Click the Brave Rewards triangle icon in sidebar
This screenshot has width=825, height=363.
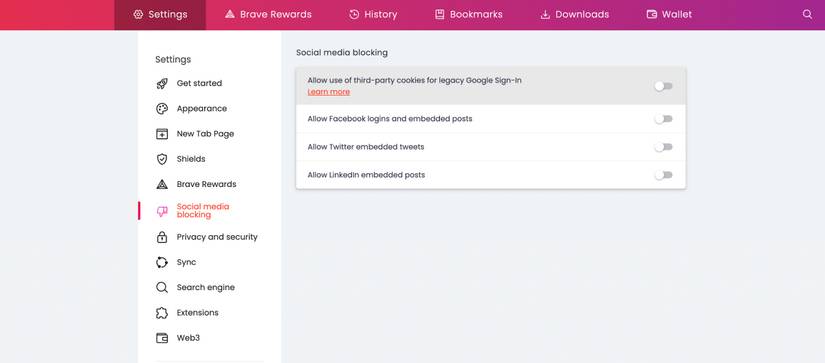(x=162, y=185)
